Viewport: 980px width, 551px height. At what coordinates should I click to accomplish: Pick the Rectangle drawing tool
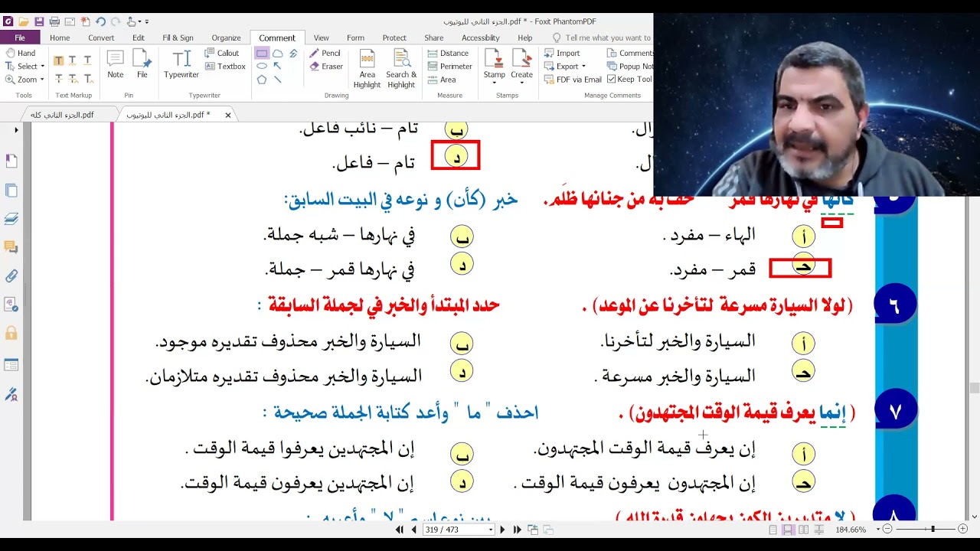click(262, 54)
